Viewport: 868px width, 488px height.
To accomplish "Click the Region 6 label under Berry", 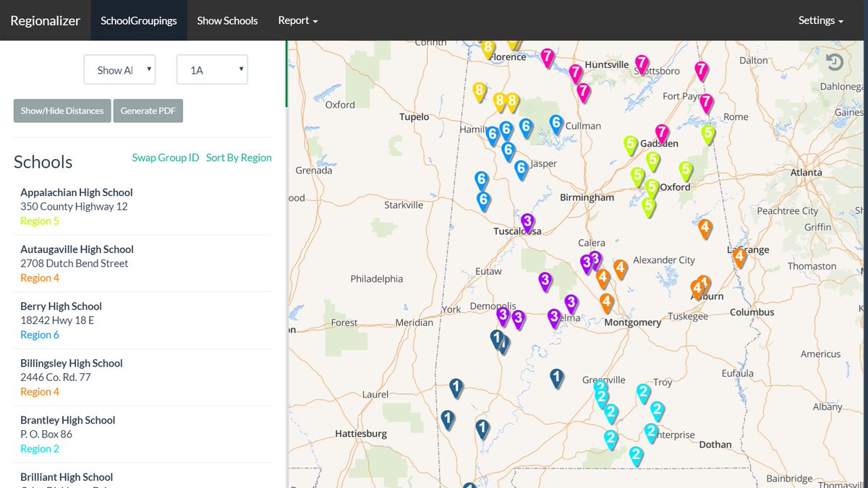I will click(x=40, y=335).
